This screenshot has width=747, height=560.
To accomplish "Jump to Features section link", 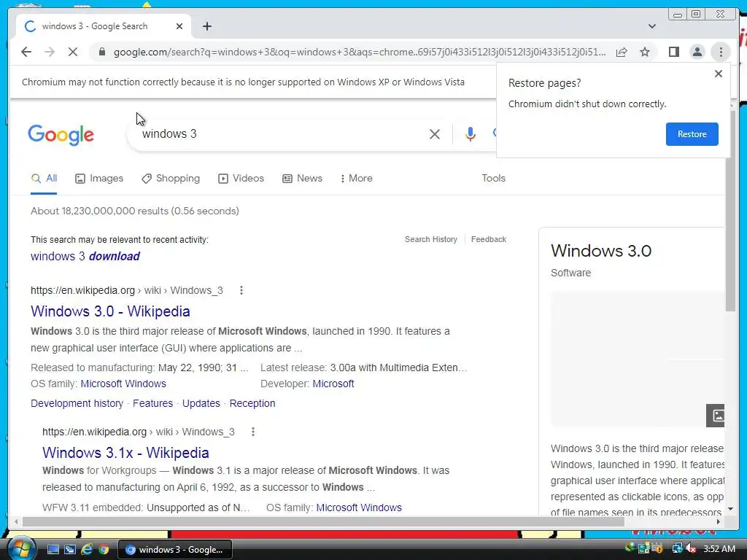I will click(x=152, y=403).
